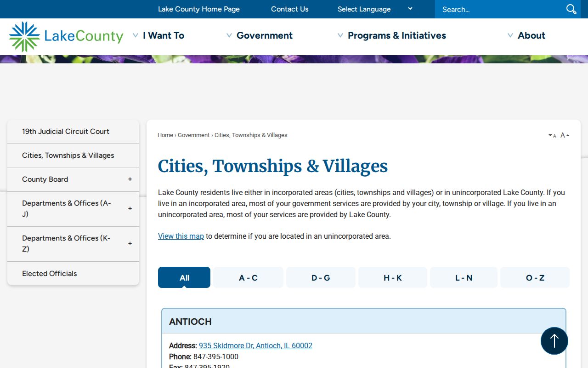Expand the Government menu
588x368 pixels.
(x=260, y=35)
